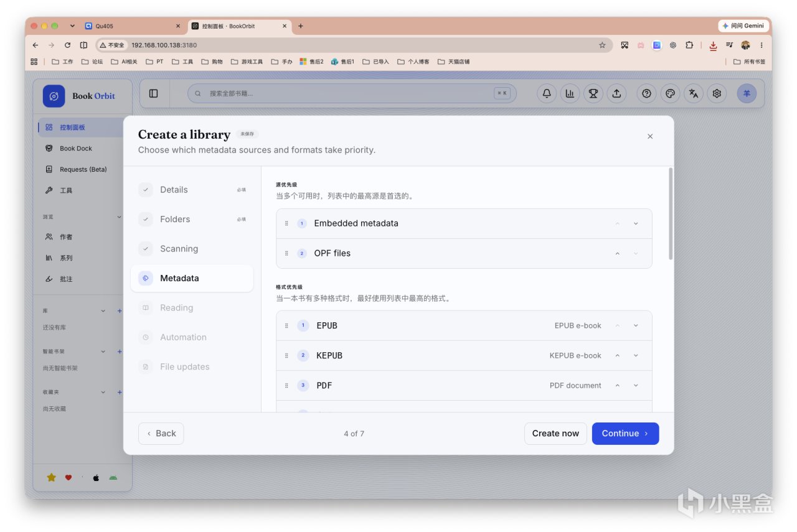The height and width of the screenshot is (532, 797).
Task: Move KEPUB format up one position
Action: (618, 355)
